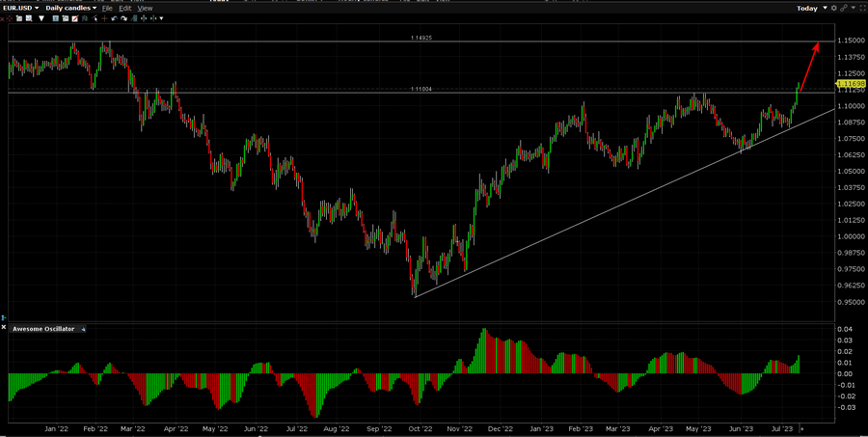Click the scroll-right arrow on time axis
Image resolution: width=868 pixels, height=437 pixels.
pos(801,426)
